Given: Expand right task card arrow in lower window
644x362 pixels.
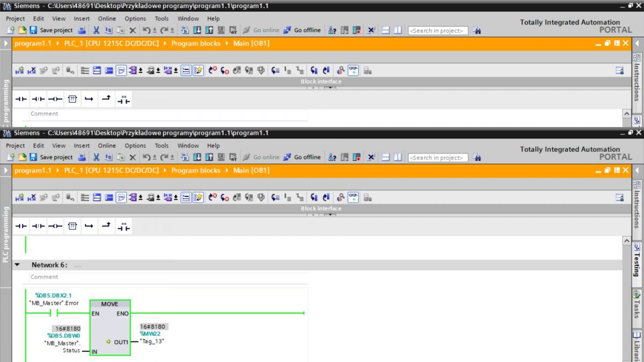Looking at the screenshot, I should 637,171.
